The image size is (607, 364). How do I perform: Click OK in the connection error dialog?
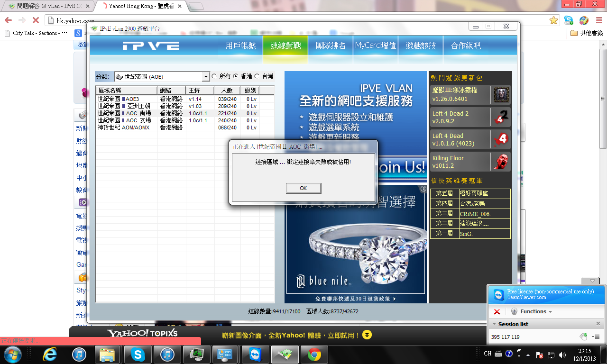pyautogui.click(x=303, y=188)
